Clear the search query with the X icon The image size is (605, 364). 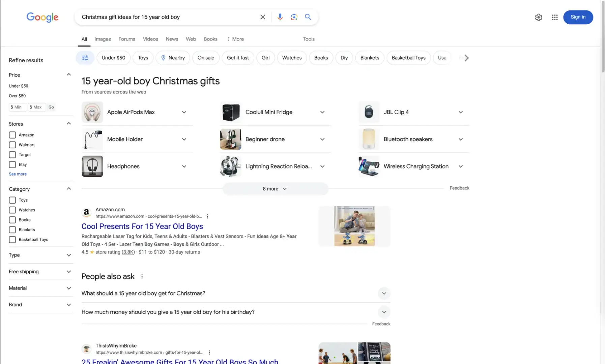tap(263, 17)
